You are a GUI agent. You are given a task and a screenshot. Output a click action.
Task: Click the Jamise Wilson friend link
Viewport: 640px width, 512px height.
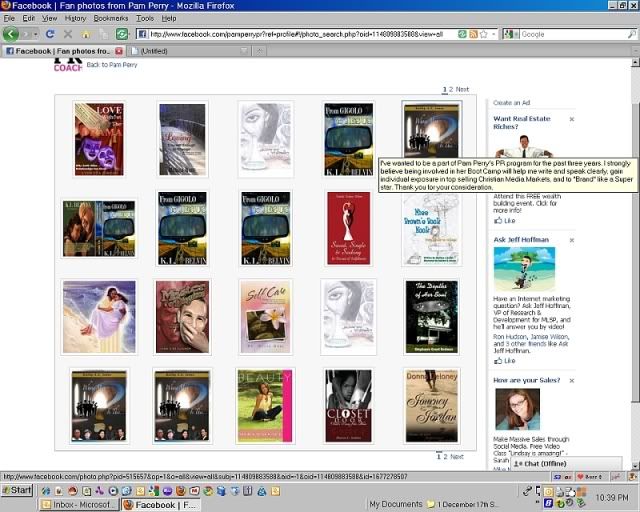click(549, 337)
